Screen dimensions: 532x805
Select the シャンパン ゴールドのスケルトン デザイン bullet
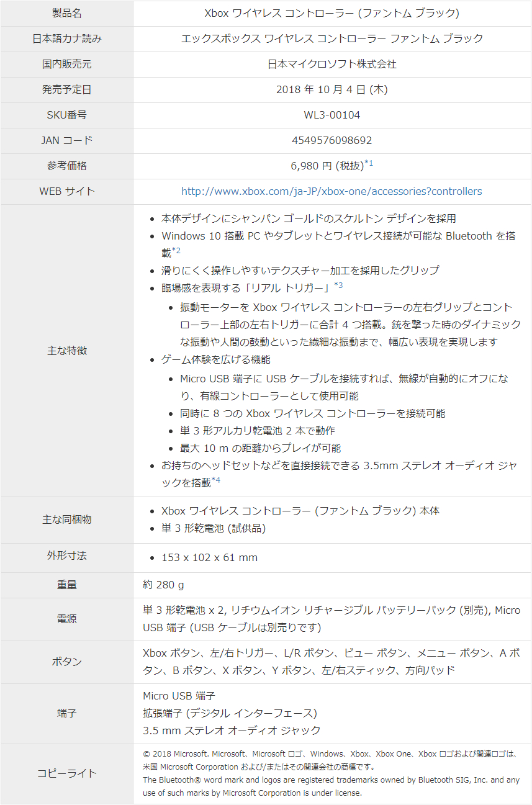click(309, 218)
